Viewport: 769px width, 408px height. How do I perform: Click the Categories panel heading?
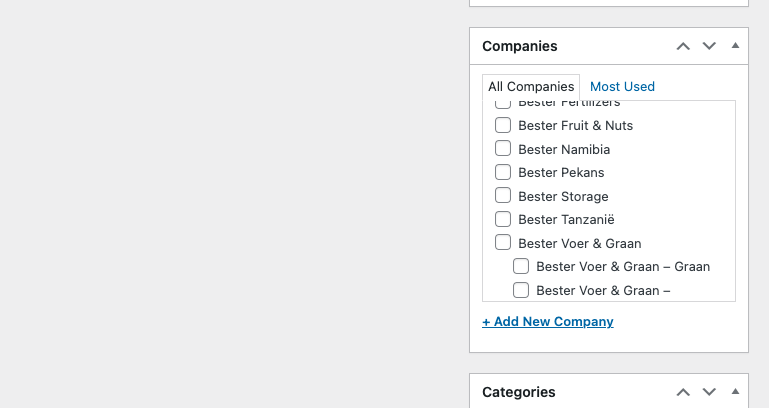519,392
